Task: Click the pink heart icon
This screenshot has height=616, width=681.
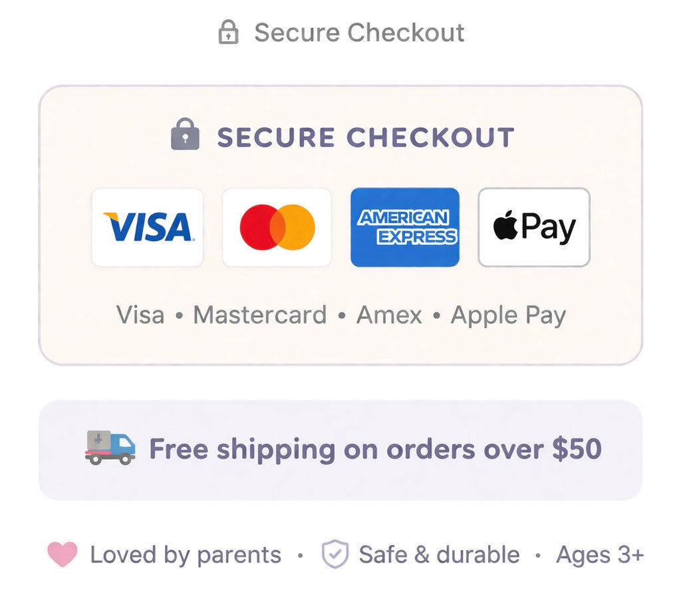Action: (x=63, y=554)
